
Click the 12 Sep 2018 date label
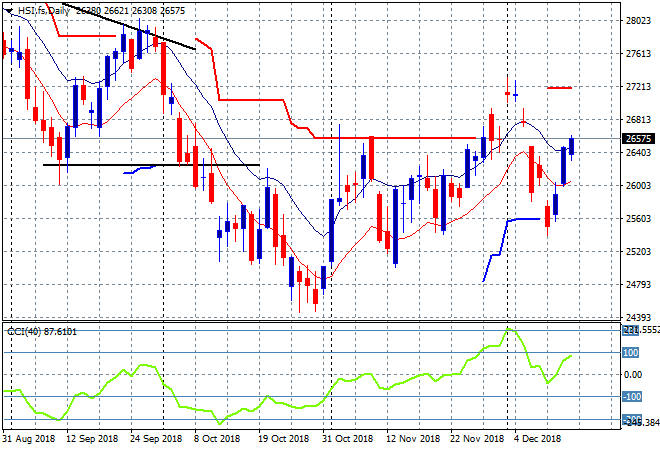(92, 439)
